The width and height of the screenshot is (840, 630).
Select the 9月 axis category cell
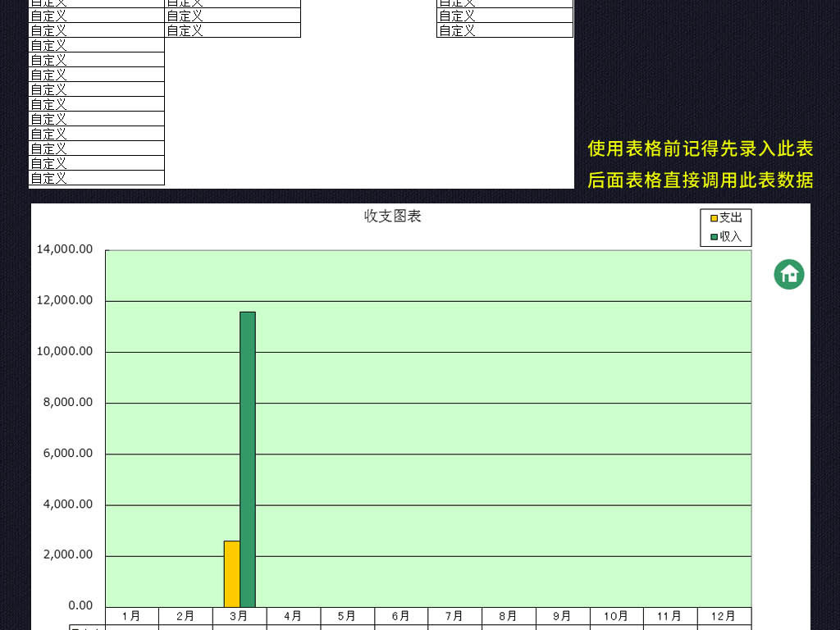pos(563,616)
